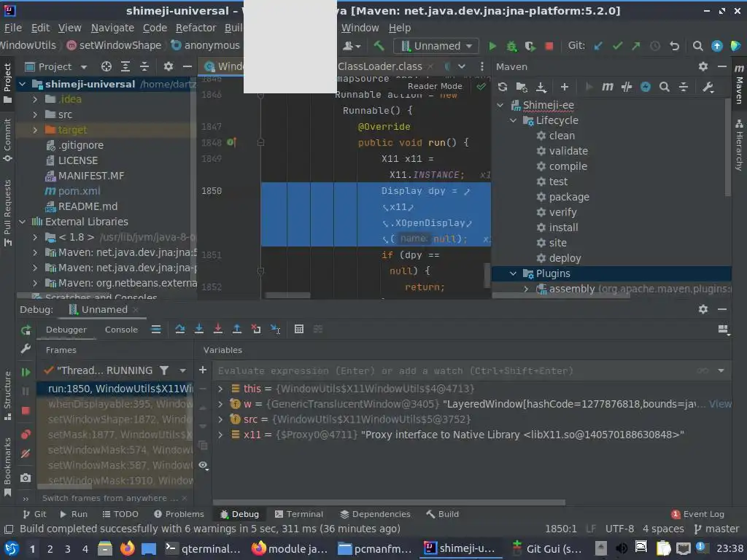The image size is (747, 560).
Task: Stop the running process in main toolbar
Action: pos(549,46)
